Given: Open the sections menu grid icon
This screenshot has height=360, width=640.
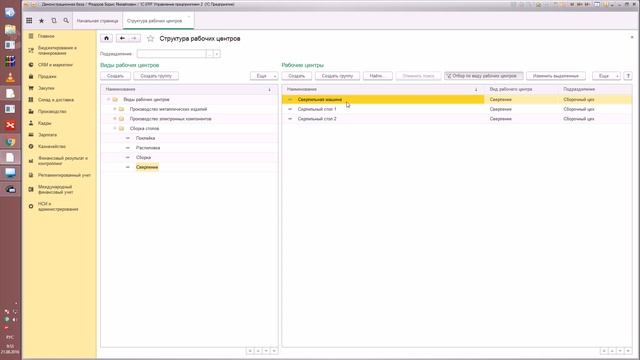Looking at the screenshot, I should (29, 20).
